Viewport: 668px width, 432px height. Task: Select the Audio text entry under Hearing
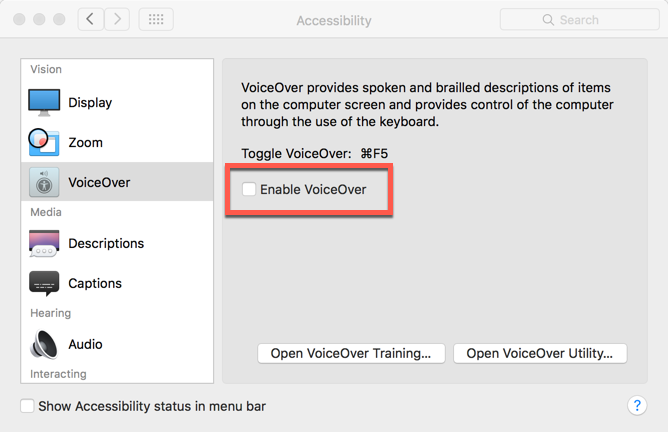(85, 344)
